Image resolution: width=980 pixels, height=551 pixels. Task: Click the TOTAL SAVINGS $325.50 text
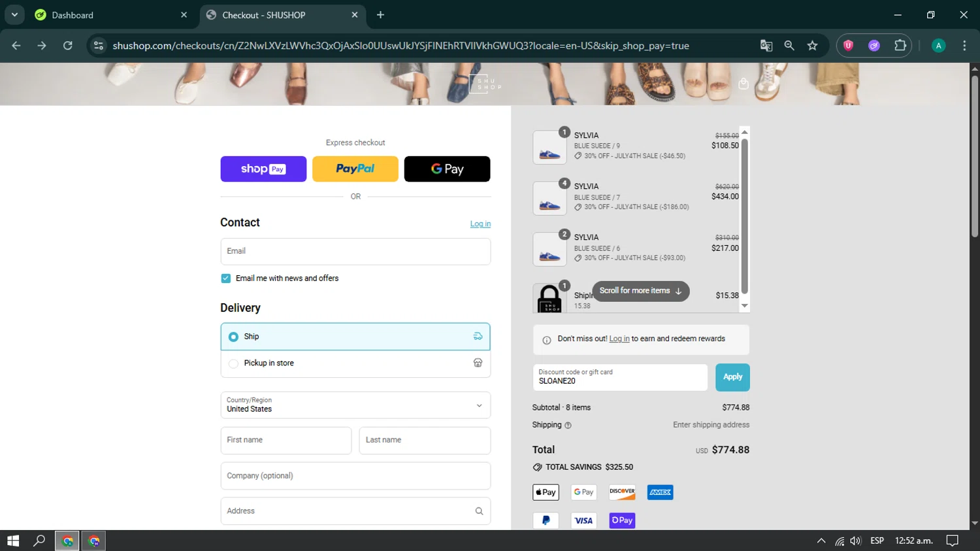[589, 467]
